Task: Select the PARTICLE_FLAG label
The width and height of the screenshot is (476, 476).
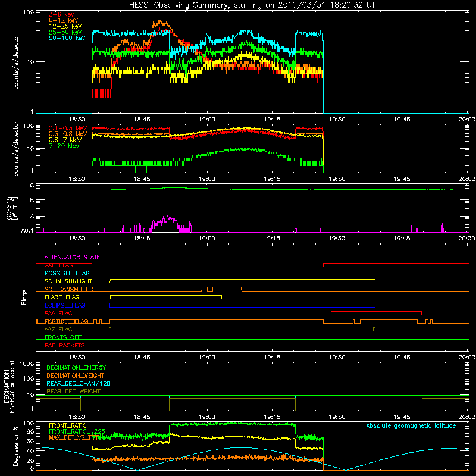Action: (x=67, y=321)
